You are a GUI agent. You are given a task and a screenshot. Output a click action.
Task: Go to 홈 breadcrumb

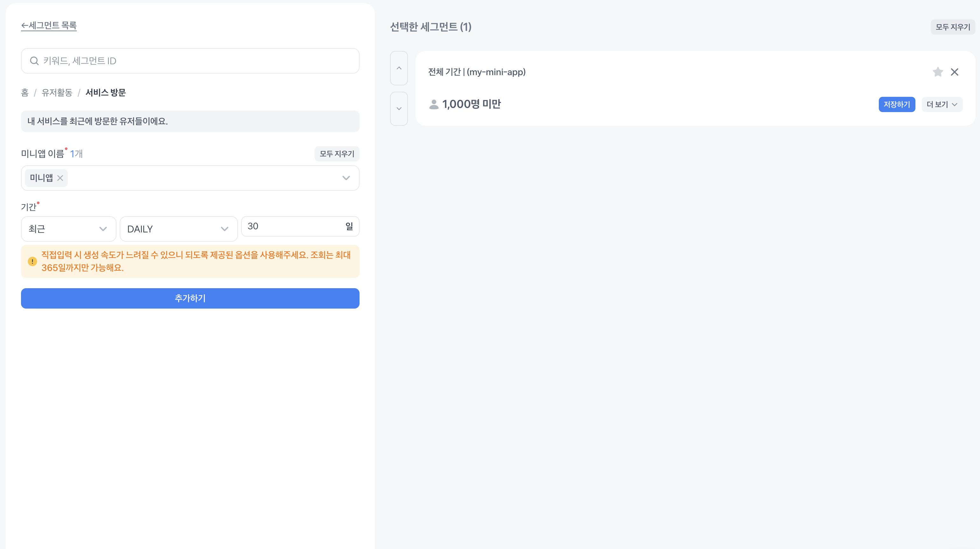click(x=25, y=93)
